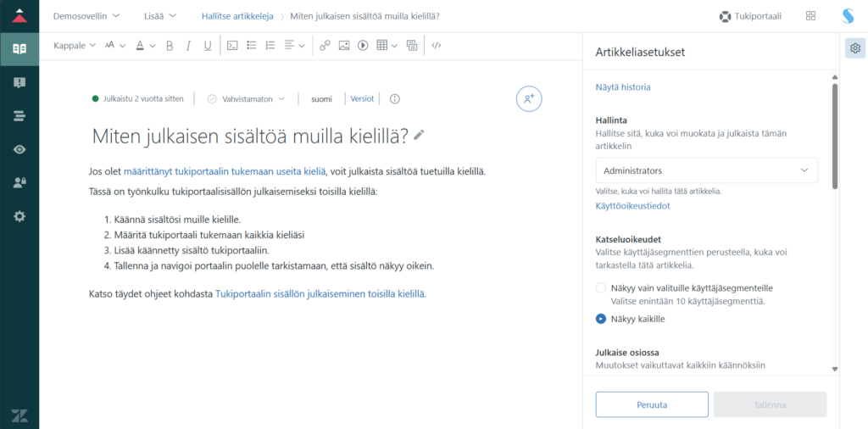Viewport: 868px width, 429px height.
Task: Click the Peruuta button
Action: [652, 404]
